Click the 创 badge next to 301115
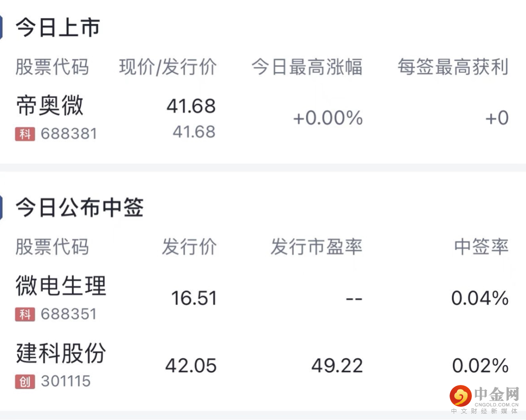Screen dimensions: 526x420 [x=25, y=381]
